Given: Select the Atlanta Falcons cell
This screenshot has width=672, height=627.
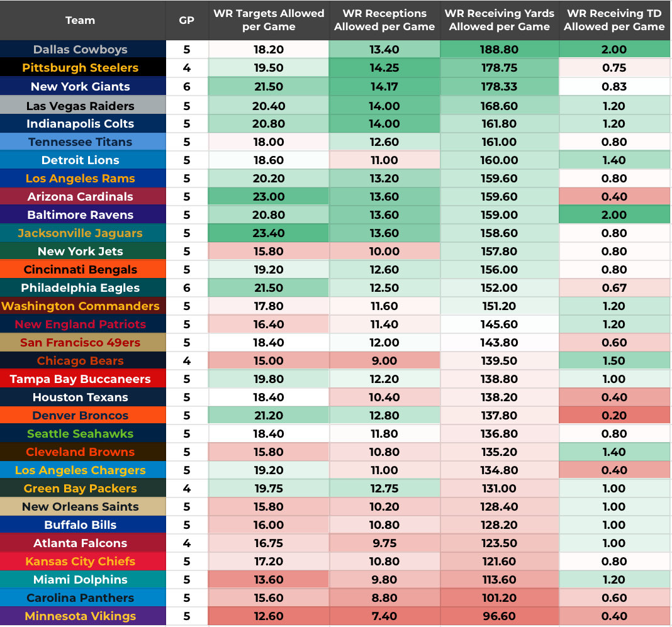Looking at the screenshot, I should tap(82, 543).
